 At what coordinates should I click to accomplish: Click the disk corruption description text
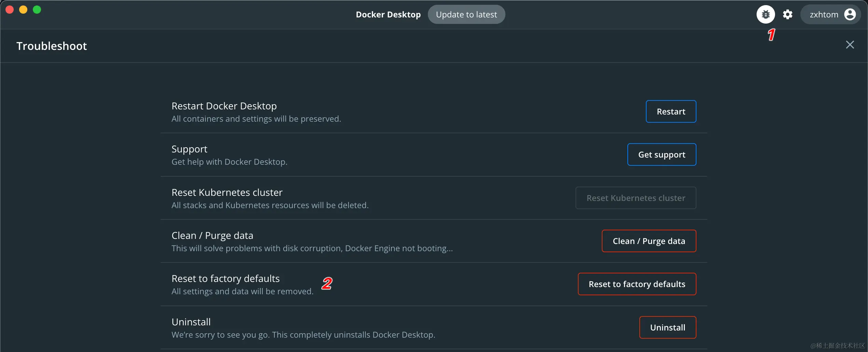click(312, 248)
